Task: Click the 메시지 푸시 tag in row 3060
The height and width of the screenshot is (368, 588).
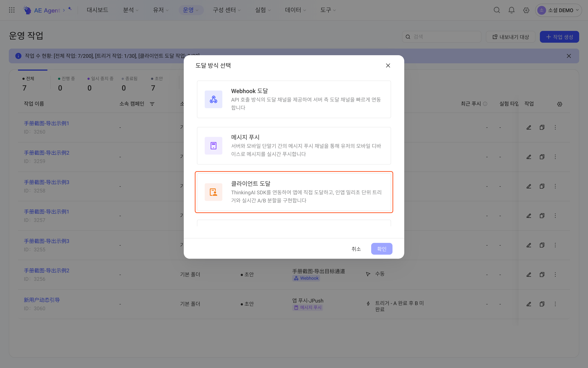Action: coord(307,308)
